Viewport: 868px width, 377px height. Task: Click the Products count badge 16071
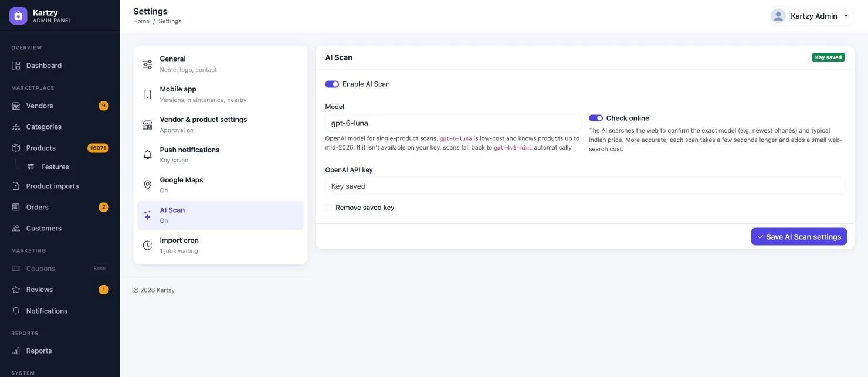(x=98, y=148)
